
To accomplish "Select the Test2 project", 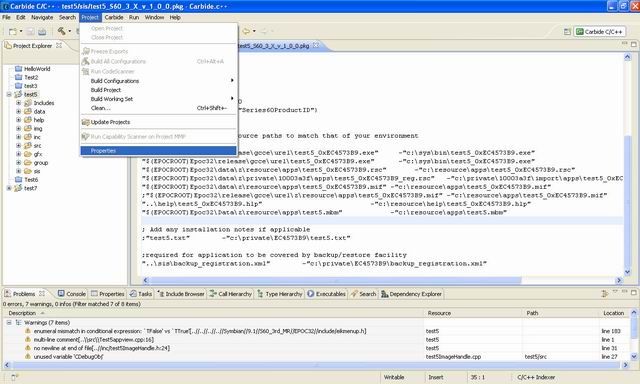I will pyautogui.click(x=31, y=78).
